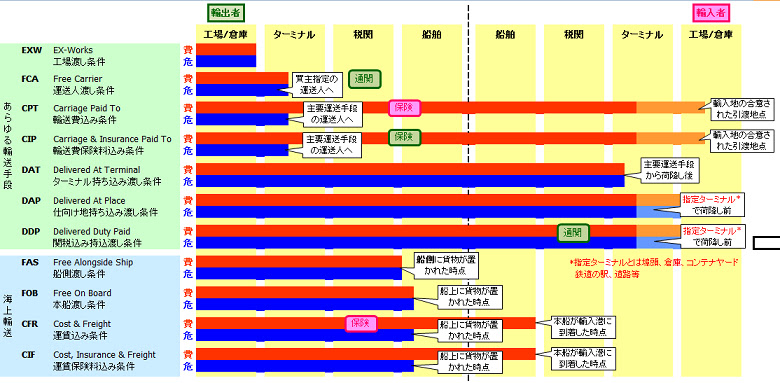Click Free Alongside Ship term name
Viewport: 780px width, 383px height.
93,262
